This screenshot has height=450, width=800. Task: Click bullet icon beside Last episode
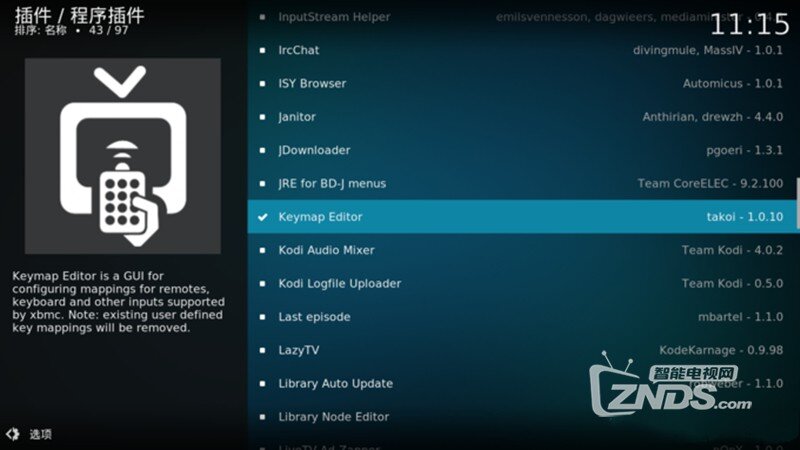coord(262,317)
